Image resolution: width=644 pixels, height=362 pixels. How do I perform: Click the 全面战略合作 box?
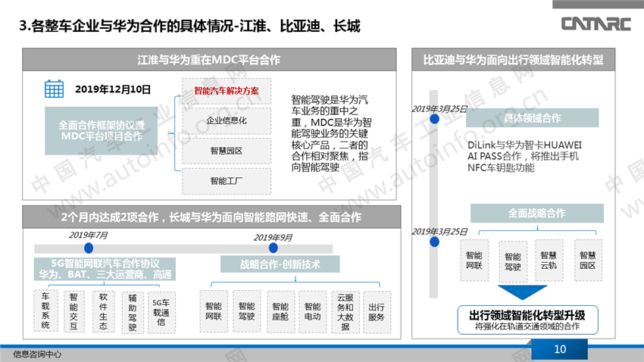coord(537,213)
